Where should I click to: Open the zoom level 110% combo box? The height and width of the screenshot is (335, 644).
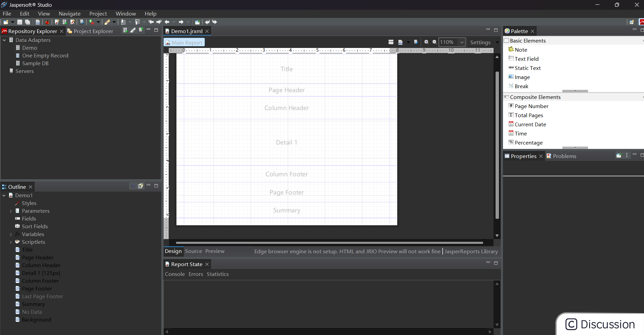(x=452, y=42)
